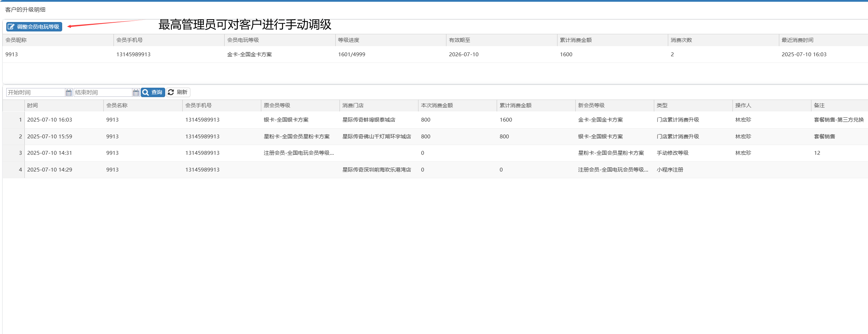Sort by the 时间 column header
Image resolution: width=868 pixels, height=334 pixels.
click(32, 106)
